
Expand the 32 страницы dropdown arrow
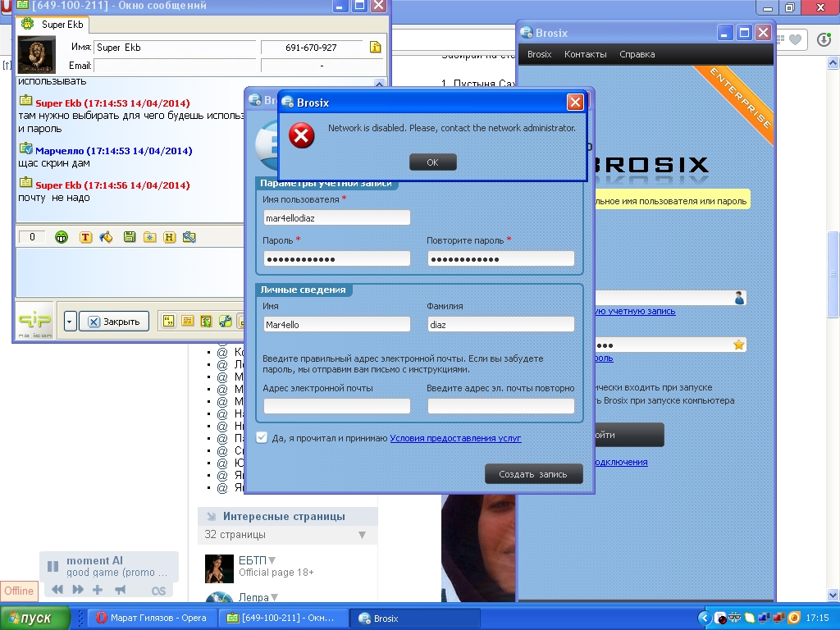[362, 535]
